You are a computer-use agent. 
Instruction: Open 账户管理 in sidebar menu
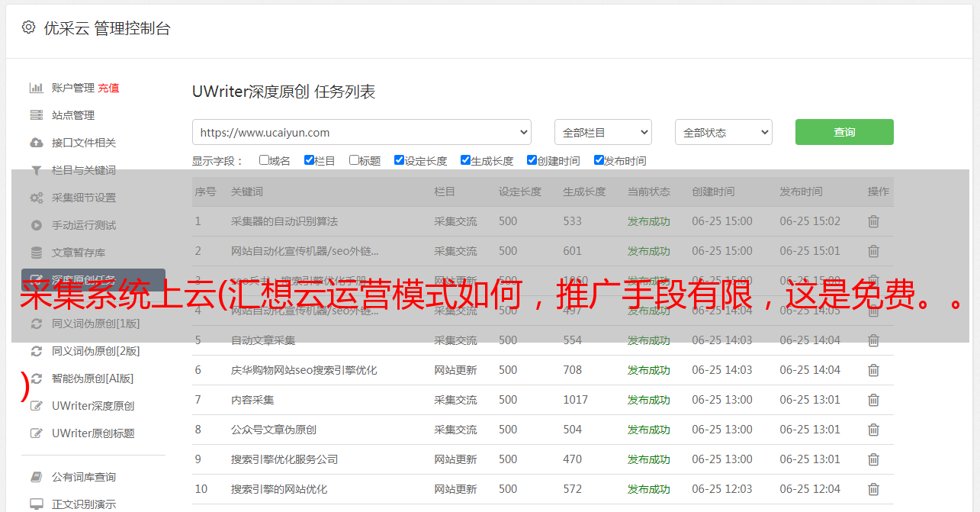pyautogui.click(x=73, y=88)
